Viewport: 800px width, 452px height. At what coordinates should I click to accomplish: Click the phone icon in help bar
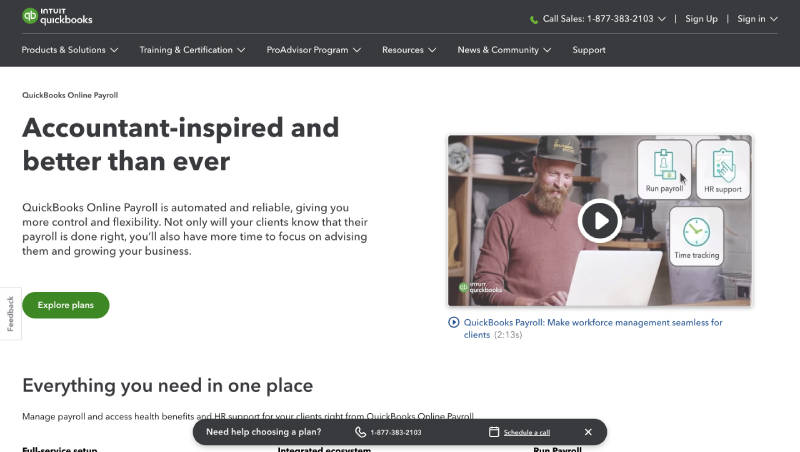click(360, 432)
